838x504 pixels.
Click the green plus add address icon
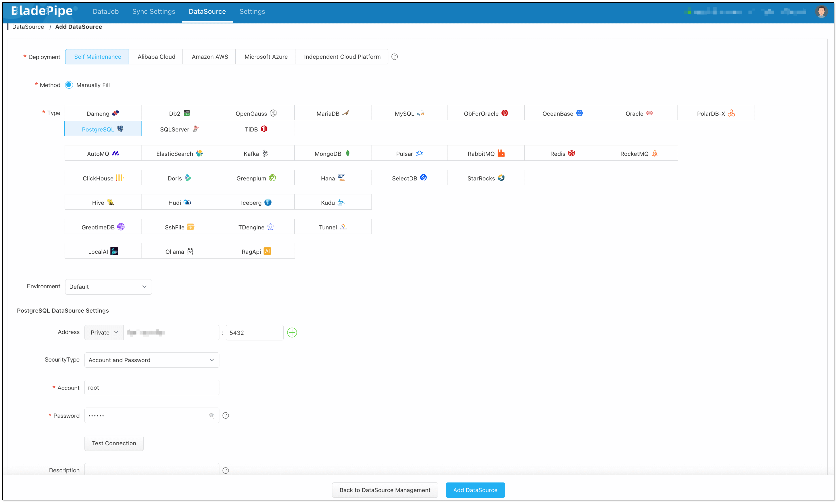point(292,333)
